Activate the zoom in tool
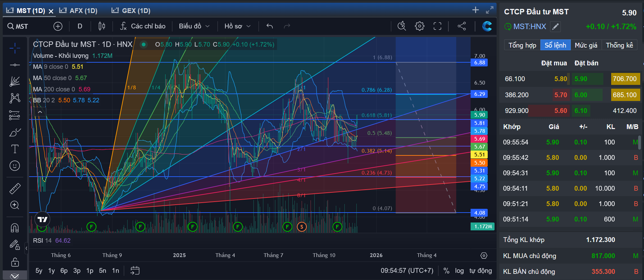Viewport: 644px width, 280px height. [15, 205]
